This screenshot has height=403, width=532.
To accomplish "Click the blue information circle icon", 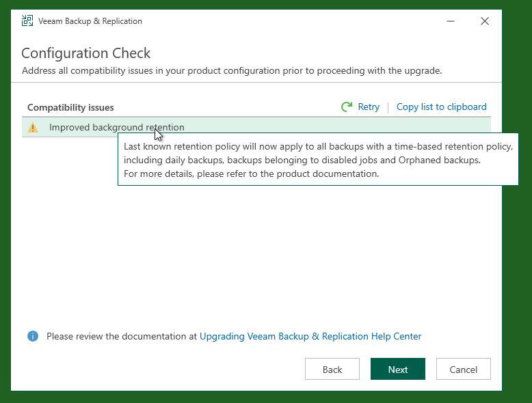I will click(33, 336).
